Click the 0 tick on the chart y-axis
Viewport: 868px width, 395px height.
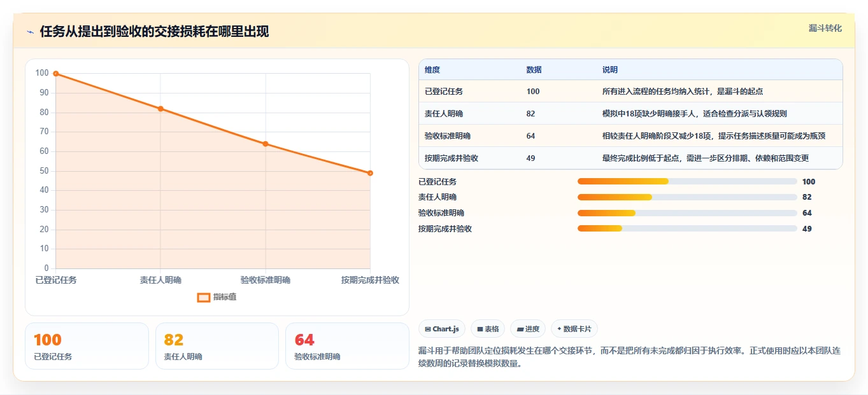46,268
